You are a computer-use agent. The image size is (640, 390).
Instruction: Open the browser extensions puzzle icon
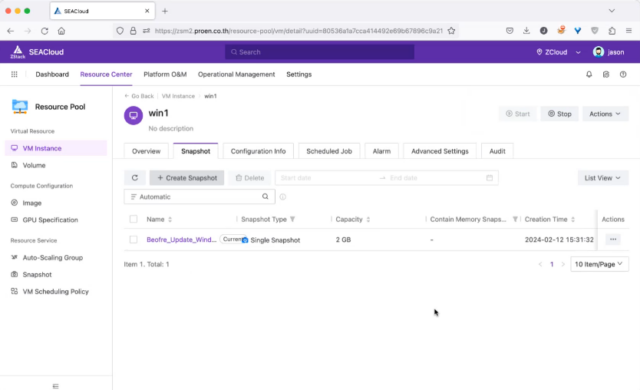pos(612,31)
